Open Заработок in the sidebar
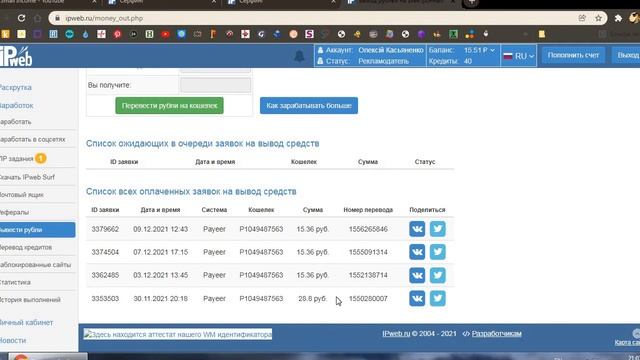This screenshot has height=360, width=640. [17, 105]
